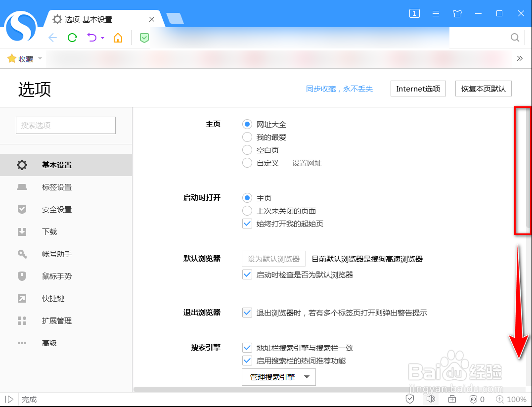The width and height of the screenshot is (532, 407).
Task: Toggle 退出浏览器时 warning checkbox
Action: tap(247, 312)
